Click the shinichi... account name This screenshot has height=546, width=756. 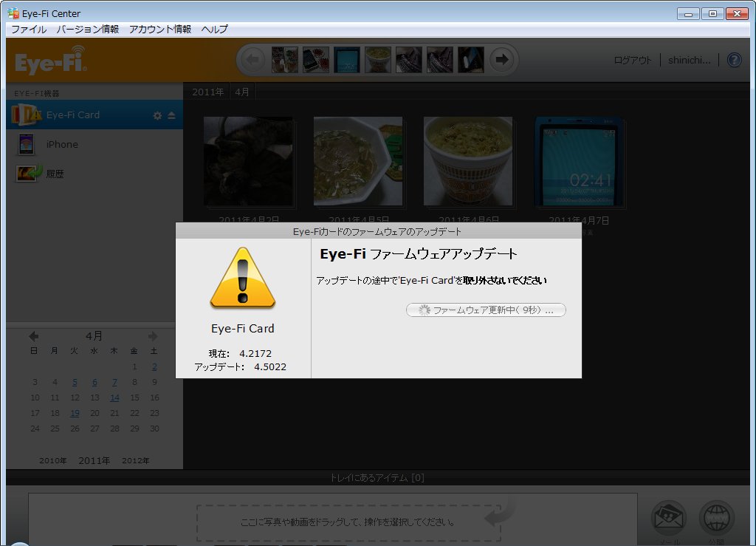pos(689,61)
